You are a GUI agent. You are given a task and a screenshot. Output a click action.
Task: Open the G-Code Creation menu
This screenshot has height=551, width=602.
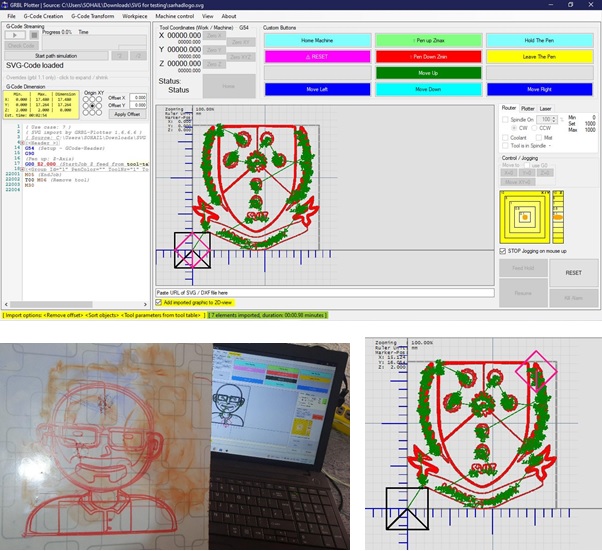(43, 16)
